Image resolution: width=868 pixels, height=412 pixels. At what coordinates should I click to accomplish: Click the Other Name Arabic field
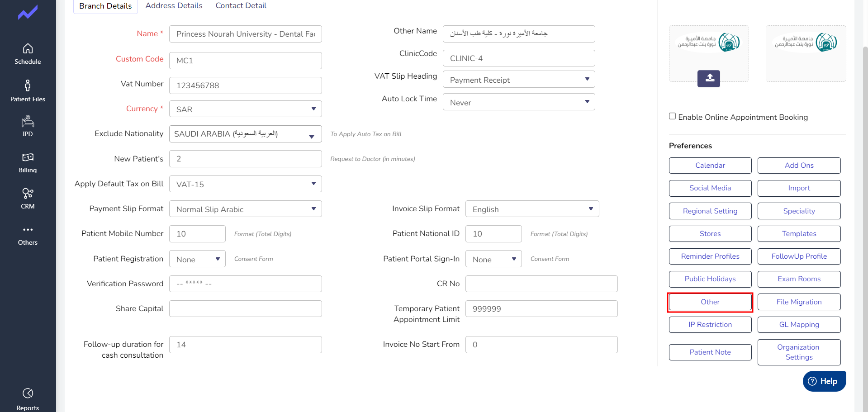[519, 34]
